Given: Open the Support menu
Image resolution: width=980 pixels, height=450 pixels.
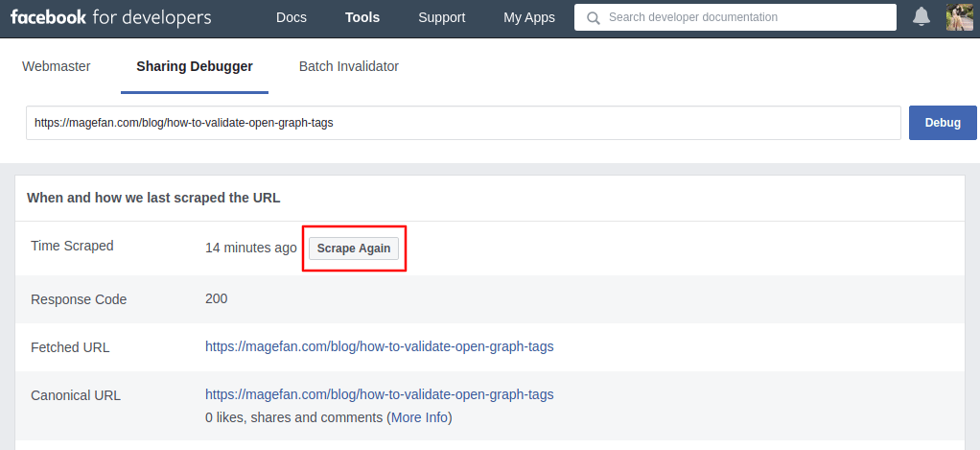Looking at the screenshot, I should [442, 17].
